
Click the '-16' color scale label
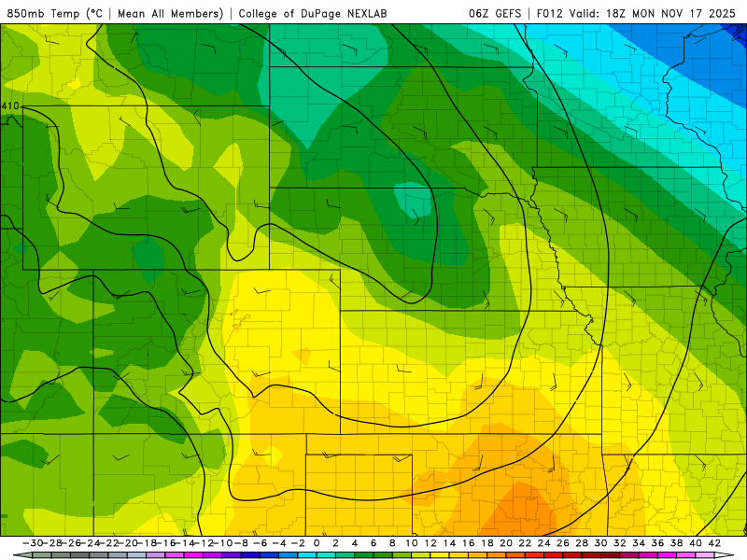tap(165, 543)
